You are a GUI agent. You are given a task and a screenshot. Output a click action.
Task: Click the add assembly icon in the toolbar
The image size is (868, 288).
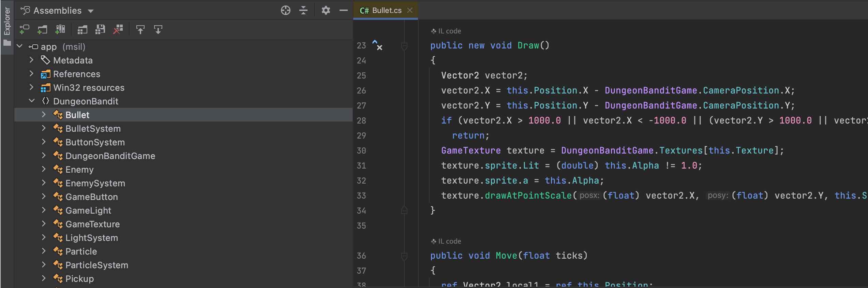pyautogui.click(x=24, y=30)
